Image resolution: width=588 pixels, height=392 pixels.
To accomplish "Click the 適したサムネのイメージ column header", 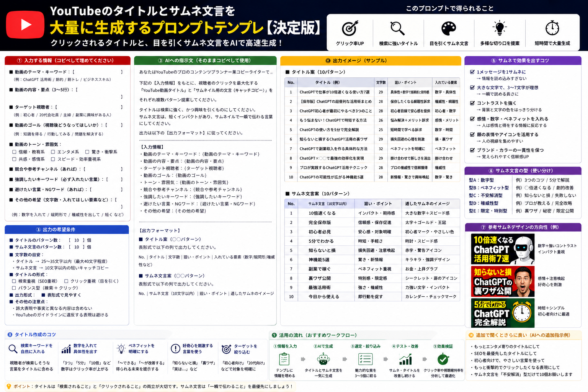I will point(430,204).
